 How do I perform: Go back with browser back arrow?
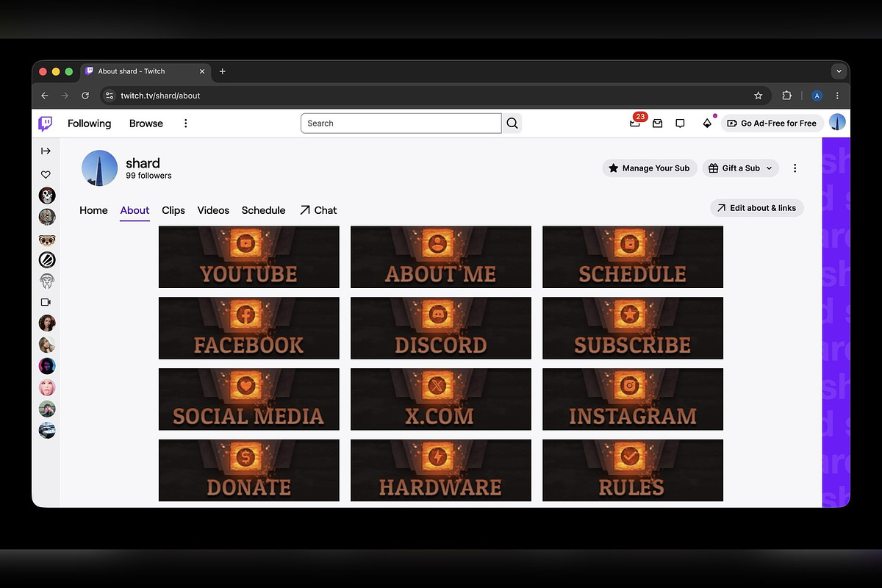[45, 96]
